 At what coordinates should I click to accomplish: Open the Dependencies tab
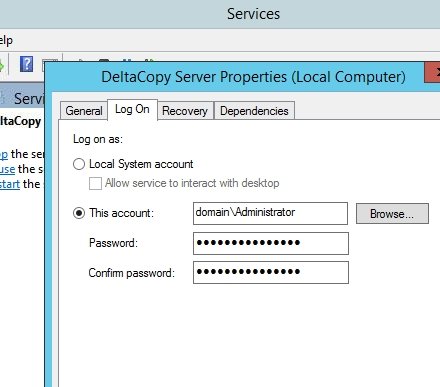coord(254,111)
